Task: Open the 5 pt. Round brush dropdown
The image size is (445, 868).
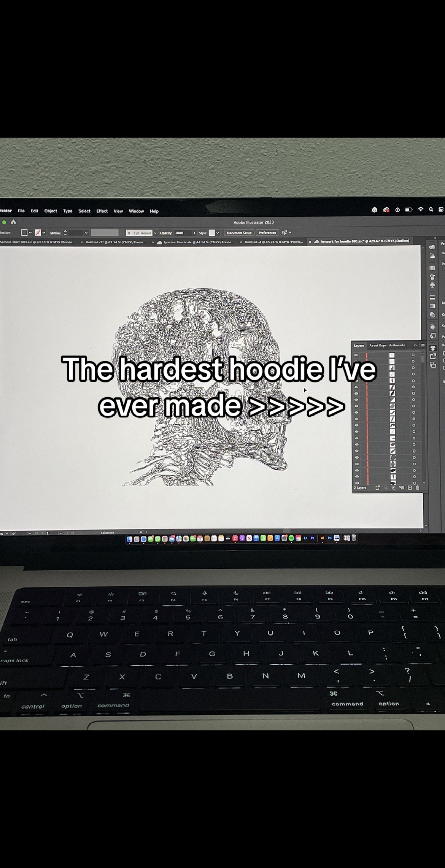Action: click(155, 233)
